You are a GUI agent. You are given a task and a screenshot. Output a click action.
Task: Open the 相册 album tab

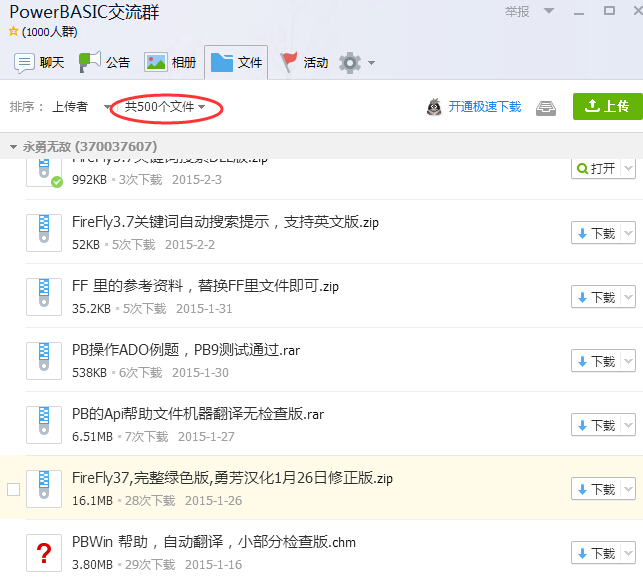coord(170,63)
